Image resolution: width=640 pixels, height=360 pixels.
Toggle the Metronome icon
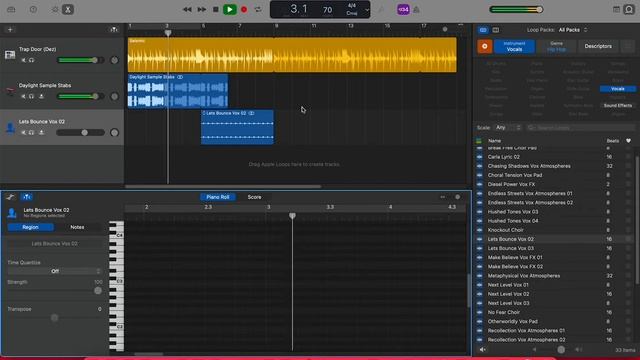coord(416,9)
